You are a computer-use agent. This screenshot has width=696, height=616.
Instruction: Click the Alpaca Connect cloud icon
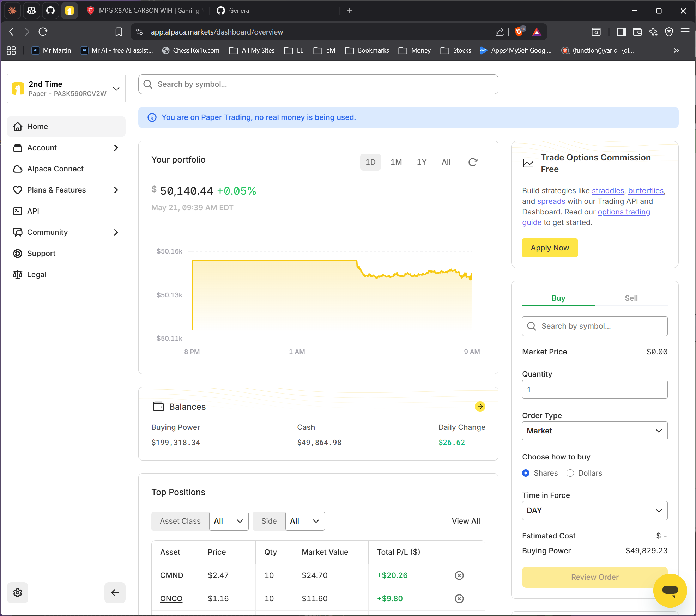(x=18, y=169)
